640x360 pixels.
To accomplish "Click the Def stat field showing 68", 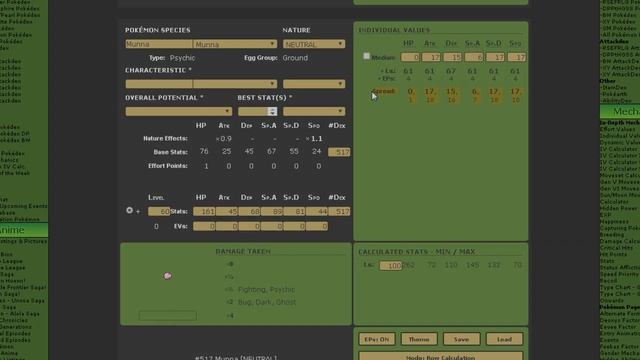I will tap(249, 211).
